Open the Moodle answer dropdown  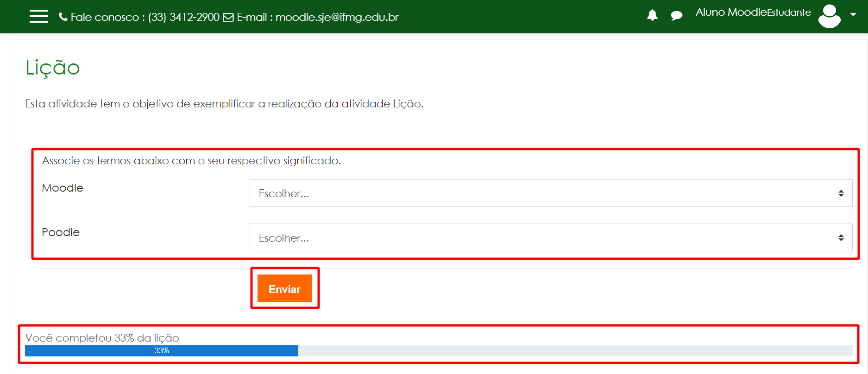[551, 193]
